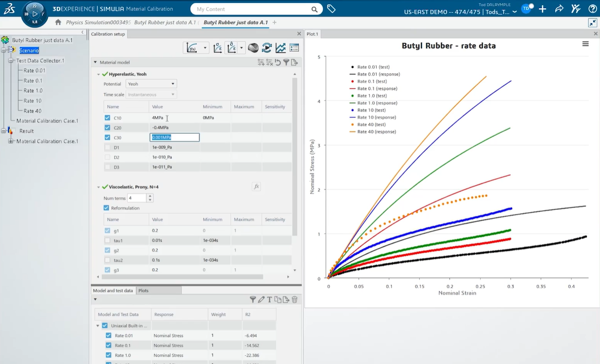Viewport: 600px width, 364px height.
Task: Click the Viscoelastic fx function button
Action: [x=256, y=186]
